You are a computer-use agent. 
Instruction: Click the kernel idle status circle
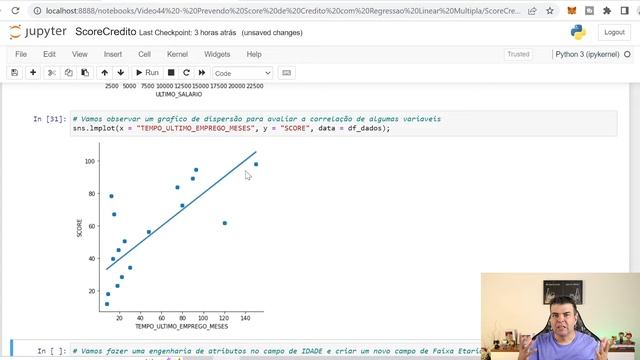pyautogui.click(x=627, y=54)
